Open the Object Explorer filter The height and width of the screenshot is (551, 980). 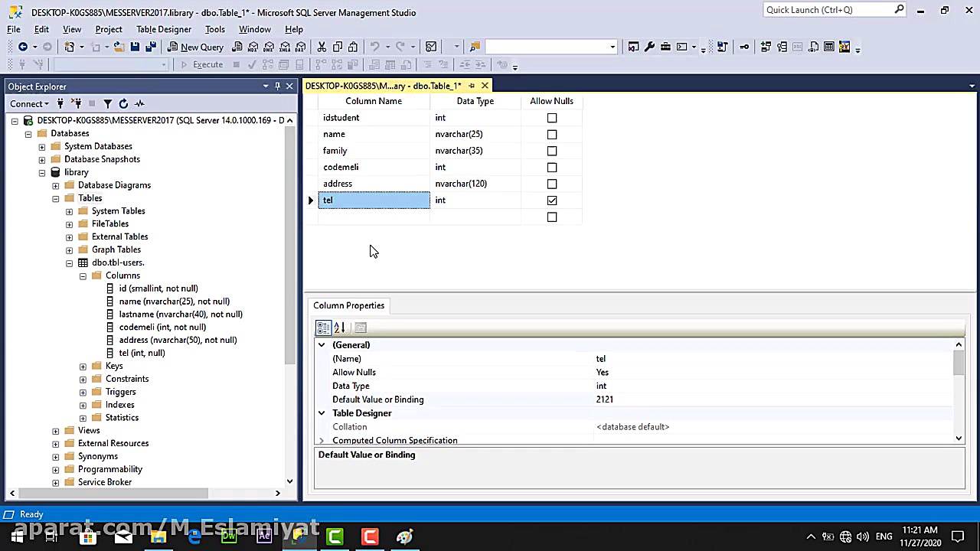pos(107,103)
